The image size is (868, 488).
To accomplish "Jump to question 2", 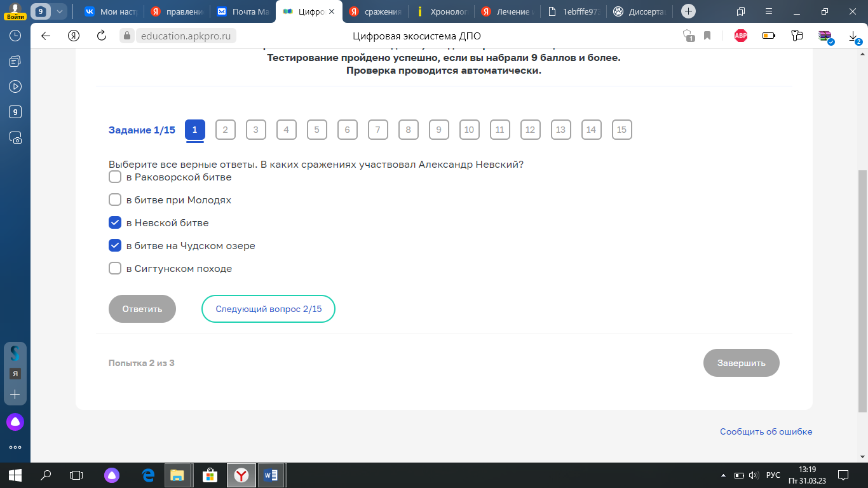I will 225,130.
